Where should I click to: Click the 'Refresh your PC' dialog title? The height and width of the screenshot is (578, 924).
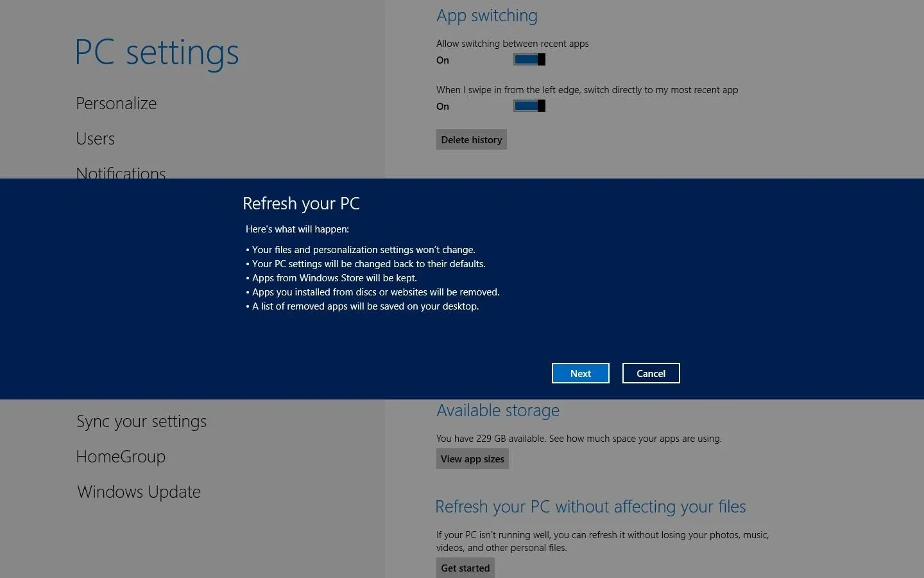[x=301, y=204]
